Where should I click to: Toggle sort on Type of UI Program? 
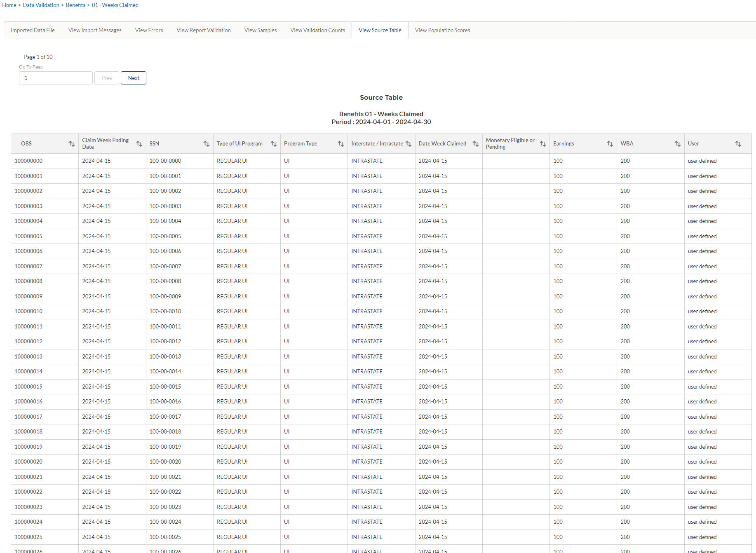coord(274,144)
